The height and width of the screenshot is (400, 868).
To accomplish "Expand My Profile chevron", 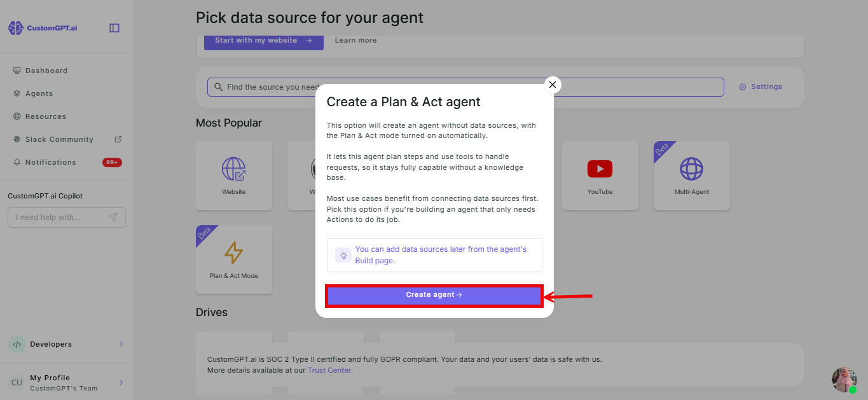I will click(121, 383).
